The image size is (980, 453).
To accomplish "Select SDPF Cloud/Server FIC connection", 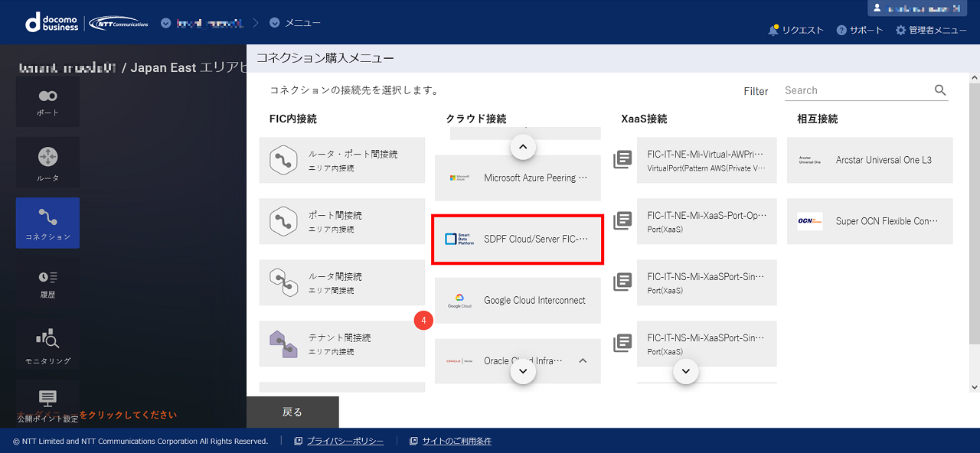I will coord(518,239).
